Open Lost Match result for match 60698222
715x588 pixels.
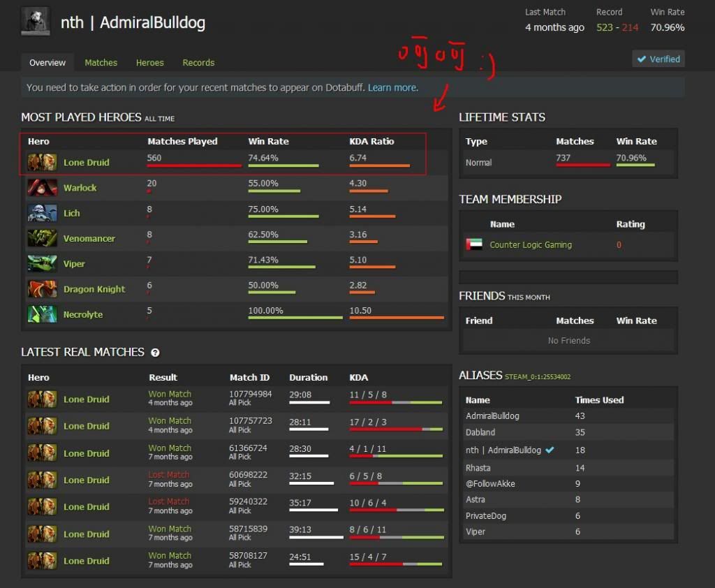[168, 474]
